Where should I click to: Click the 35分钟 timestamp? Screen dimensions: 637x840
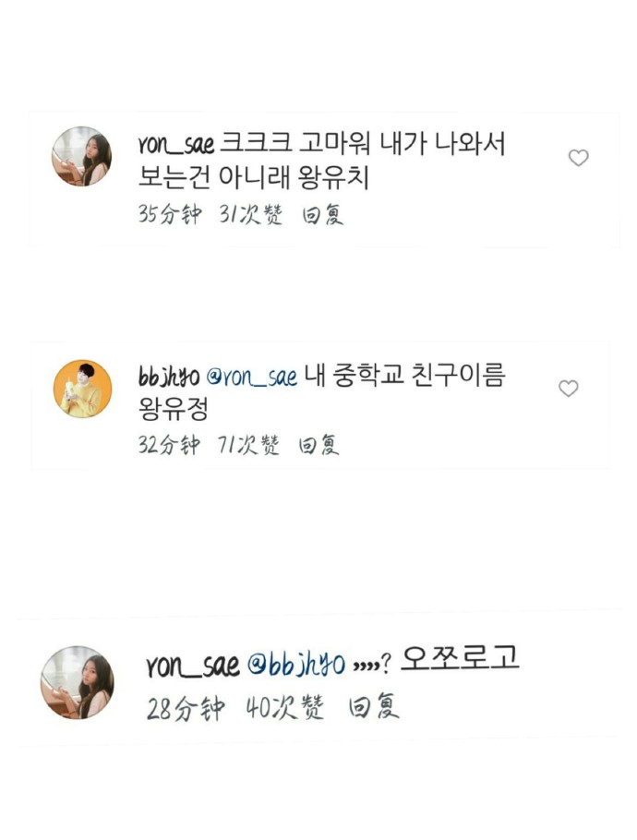click(170, 214)
